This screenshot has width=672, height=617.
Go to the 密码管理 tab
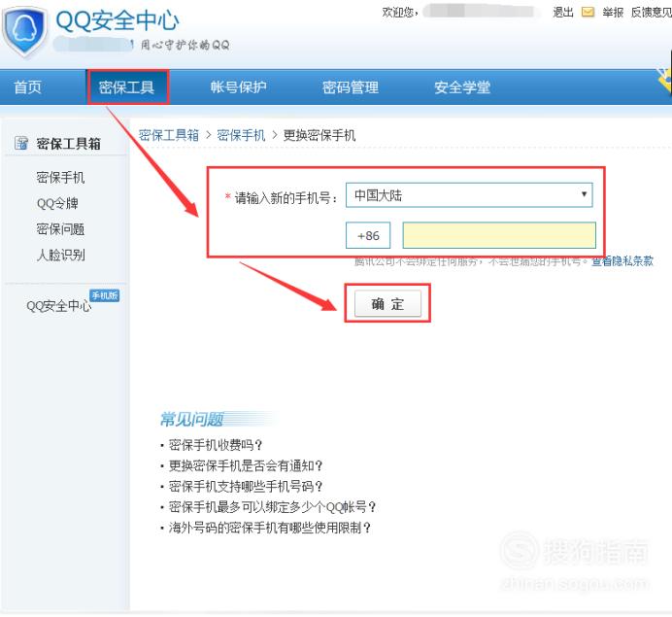[x=351, y=87]
